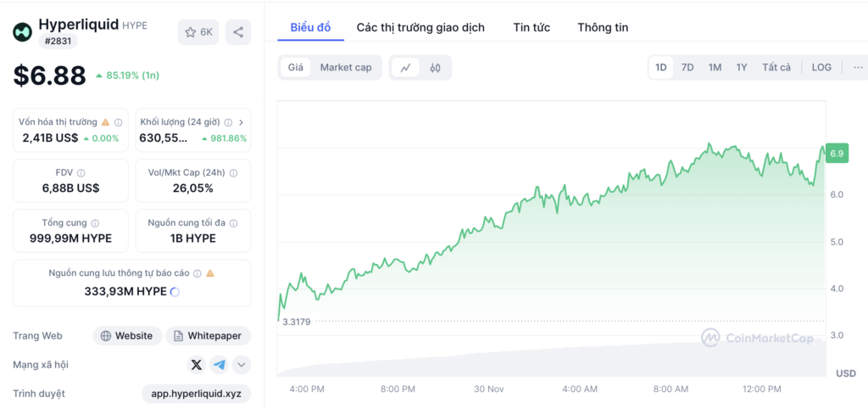
Task: Open the X social media icon
Action: pos(196,365)
